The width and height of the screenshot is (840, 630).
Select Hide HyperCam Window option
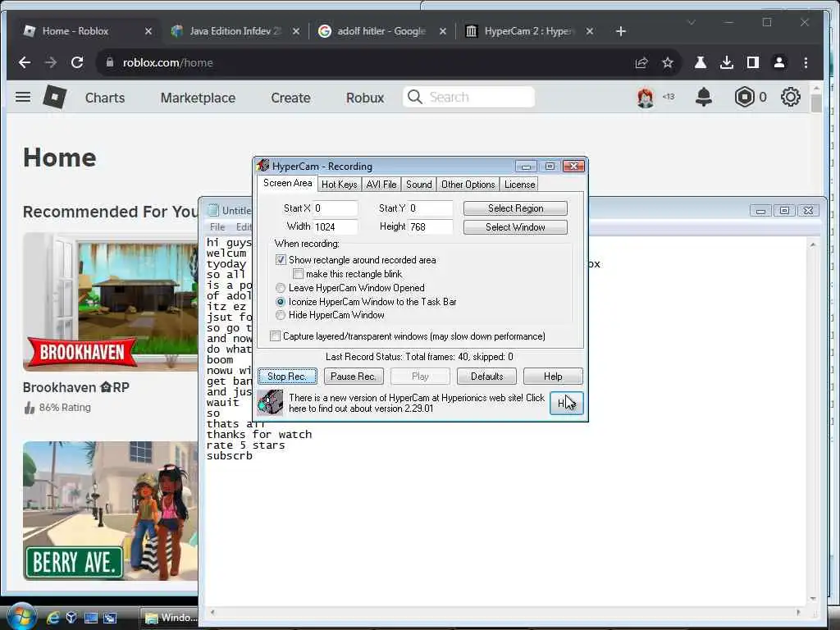(x=281, y=315)
